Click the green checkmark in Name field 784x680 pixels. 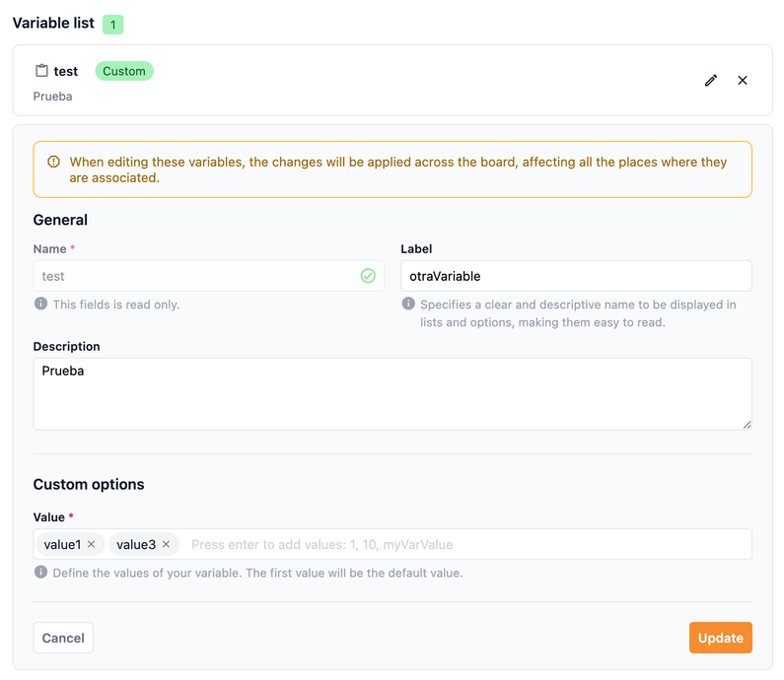(x=368, y=276)
